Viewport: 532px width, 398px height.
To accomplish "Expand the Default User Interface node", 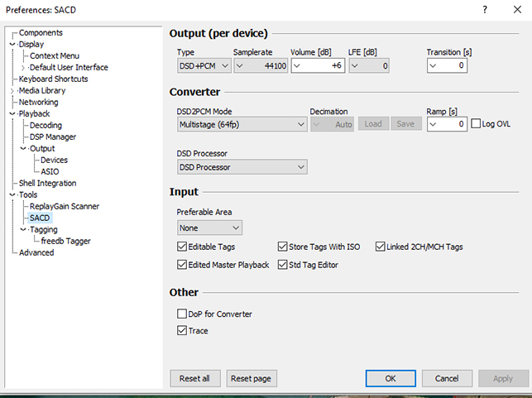I will 23,67.
